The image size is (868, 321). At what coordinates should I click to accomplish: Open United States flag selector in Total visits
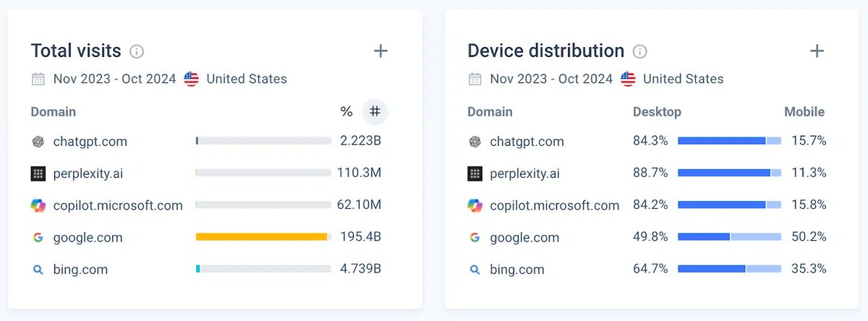[x=191, y=79]
